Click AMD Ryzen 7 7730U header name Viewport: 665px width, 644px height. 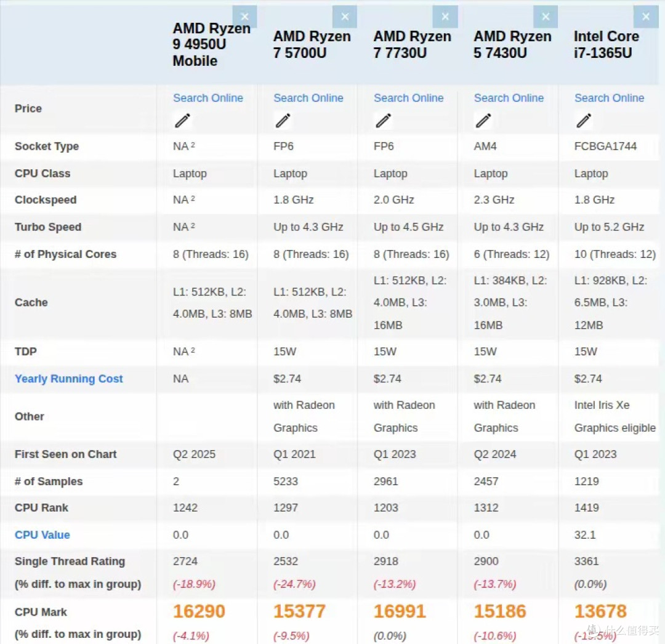412,44
